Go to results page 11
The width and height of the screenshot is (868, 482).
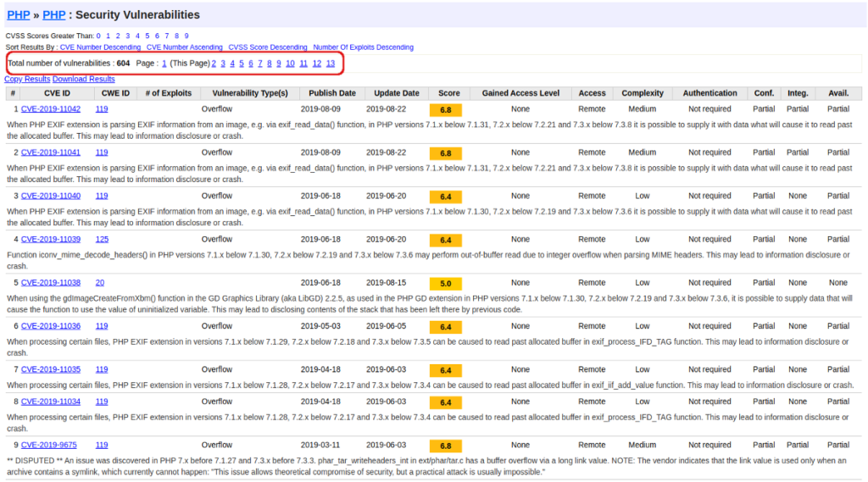[303, 64]
